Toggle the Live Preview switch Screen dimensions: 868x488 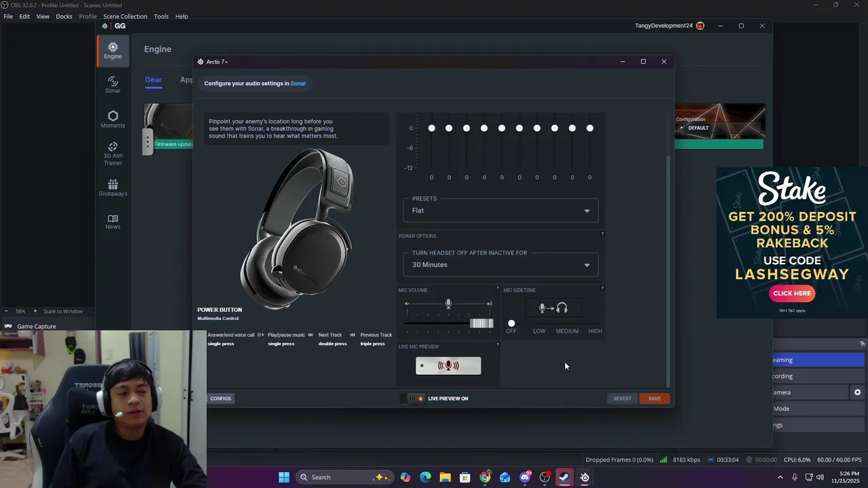point(413,399)
